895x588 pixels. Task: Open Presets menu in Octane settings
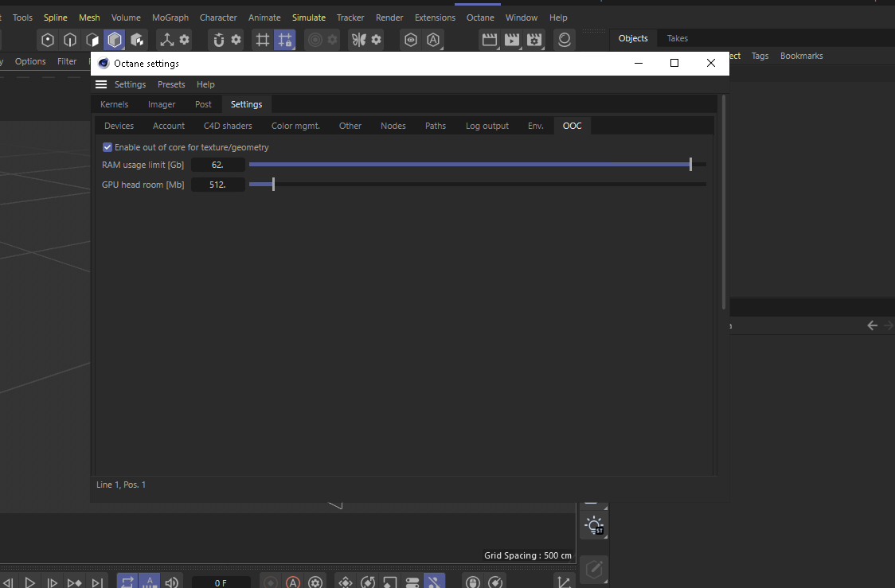[x=171, y=84]
